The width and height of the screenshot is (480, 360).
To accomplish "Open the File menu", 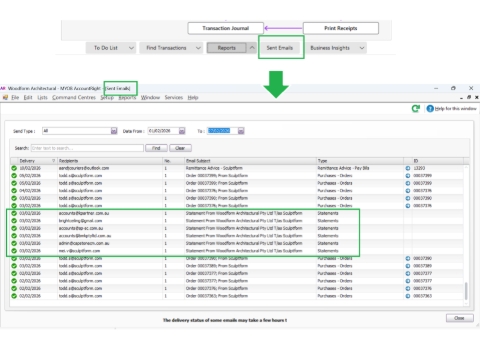I will click(x=15, y=97).
